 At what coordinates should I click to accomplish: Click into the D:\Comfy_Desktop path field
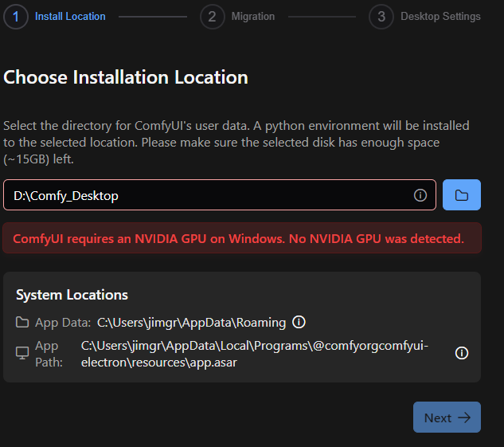[207, 195]
